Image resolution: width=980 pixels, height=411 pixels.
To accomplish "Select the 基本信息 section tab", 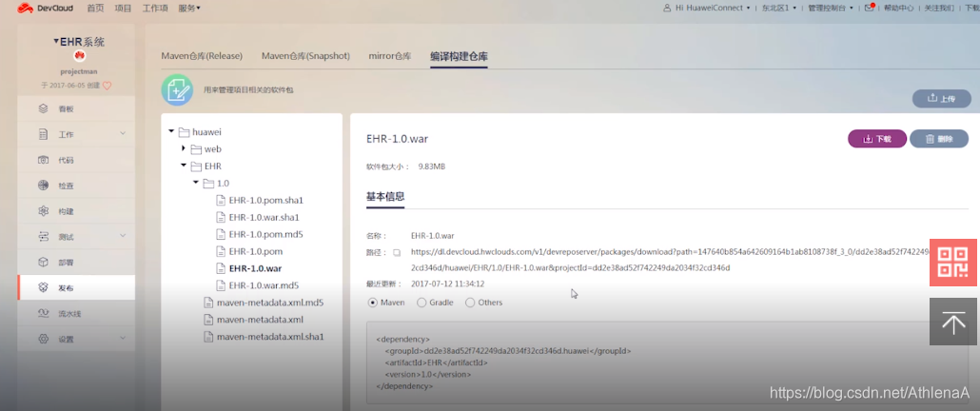I will tap(385, 195).
